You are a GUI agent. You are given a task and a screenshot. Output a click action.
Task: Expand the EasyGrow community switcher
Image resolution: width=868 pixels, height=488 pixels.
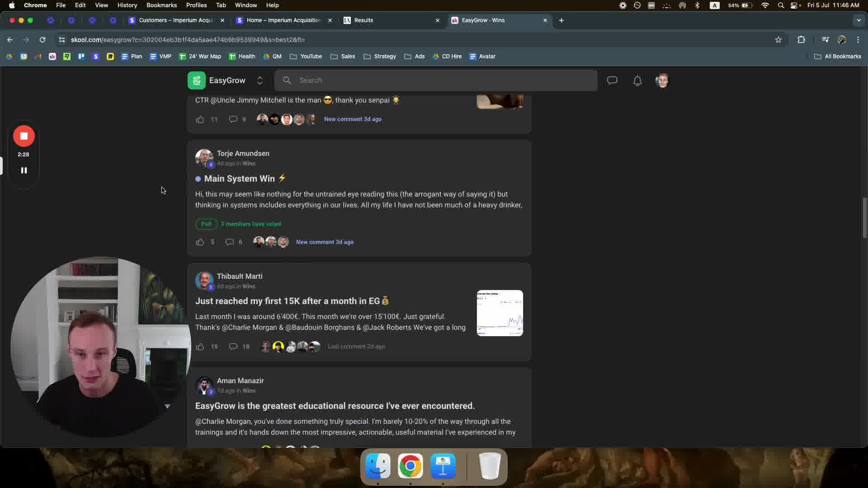pyautogui.click(x=260, y=80)
